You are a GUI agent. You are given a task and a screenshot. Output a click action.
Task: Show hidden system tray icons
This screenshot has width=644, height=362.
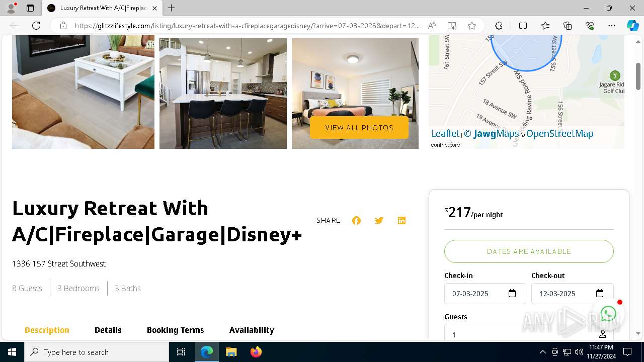[542, 352]
